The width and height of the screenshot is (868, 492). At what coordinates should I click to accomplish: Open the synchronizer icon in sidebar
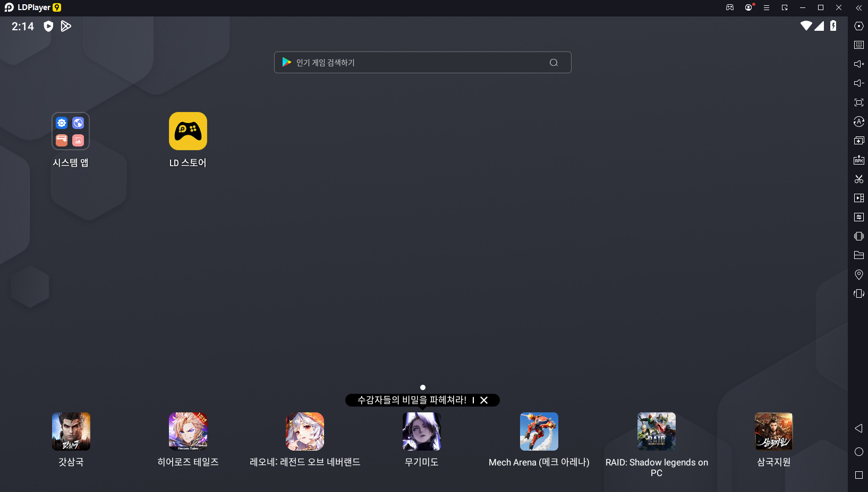[858, 217]
